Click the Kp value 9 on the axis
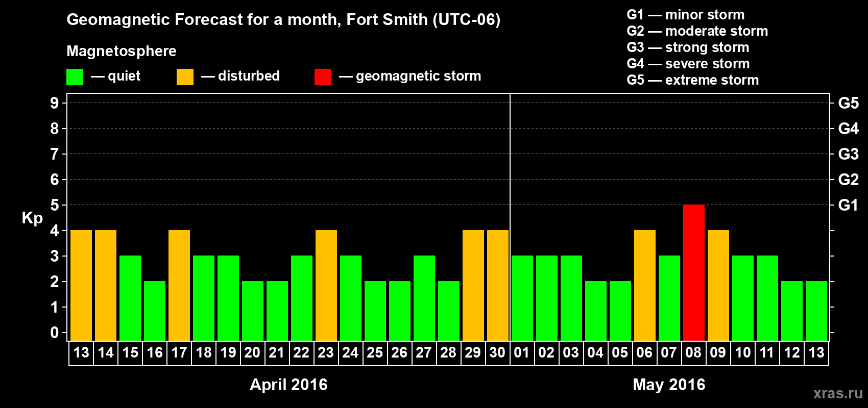Viewport: 868px width, 408px height. [x=55, y=103]
